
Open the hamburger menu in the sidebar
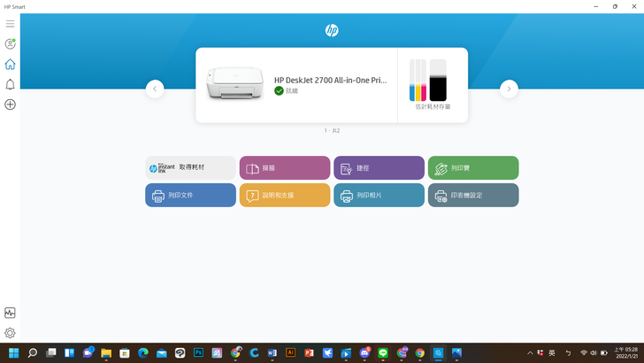[x=11, y=24]
